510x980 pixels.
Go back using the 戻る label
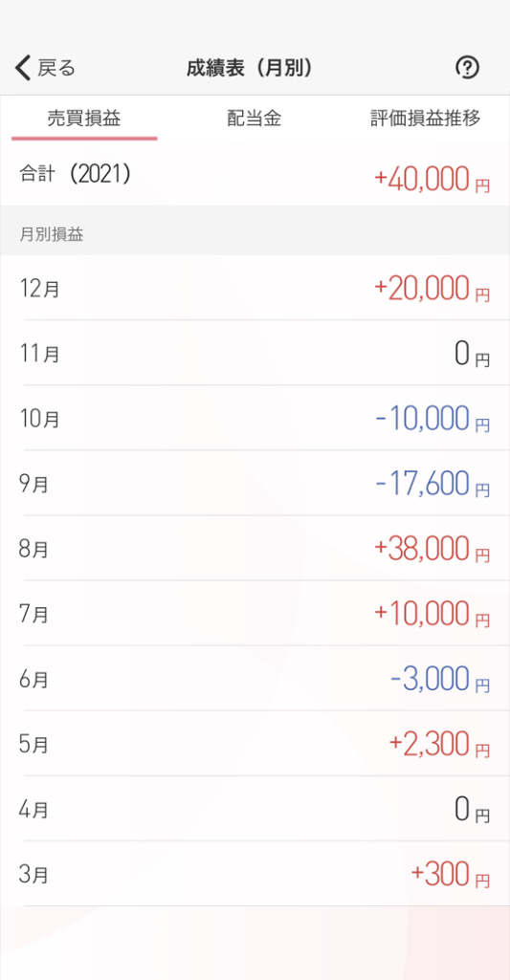tap(55, 68)
